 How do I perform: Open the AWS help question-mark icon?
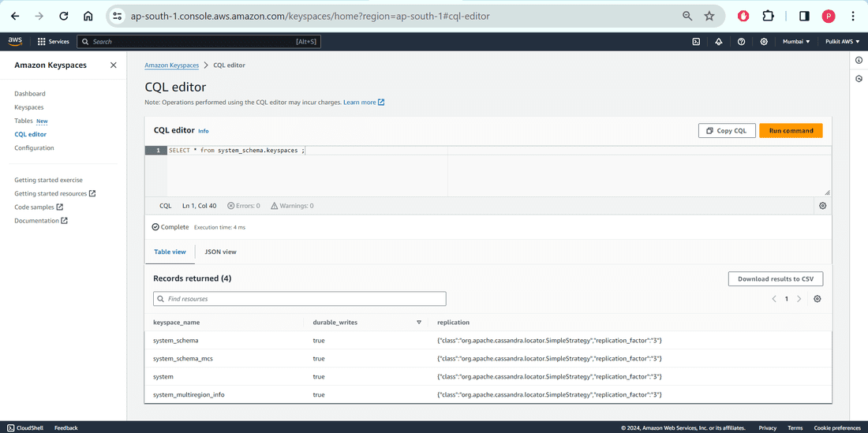pos(741,42)
